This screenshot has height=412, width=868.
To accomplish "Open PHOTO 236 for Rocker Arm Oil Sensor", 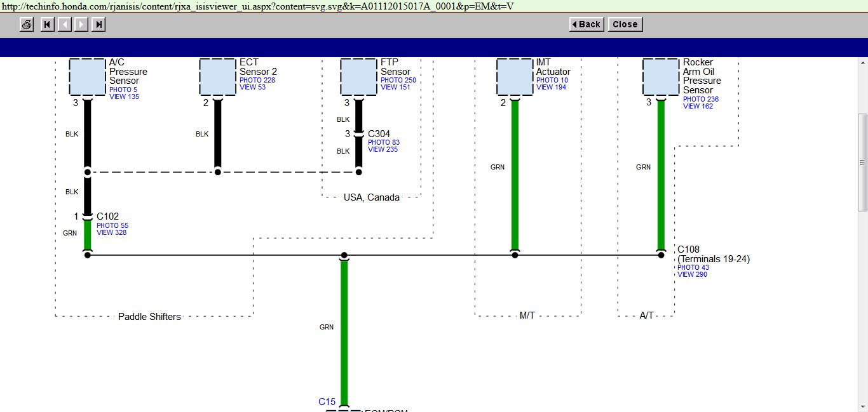I will click(700, 99).
